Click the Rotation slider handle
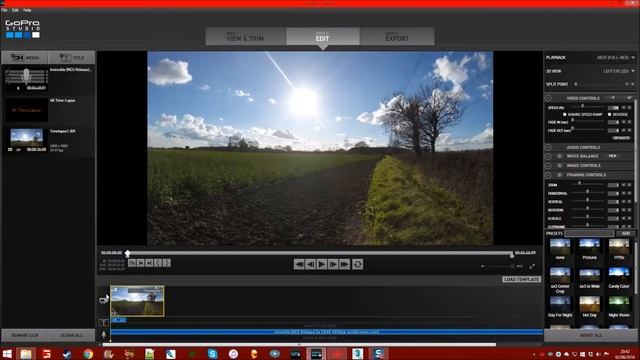 [588, 209]
